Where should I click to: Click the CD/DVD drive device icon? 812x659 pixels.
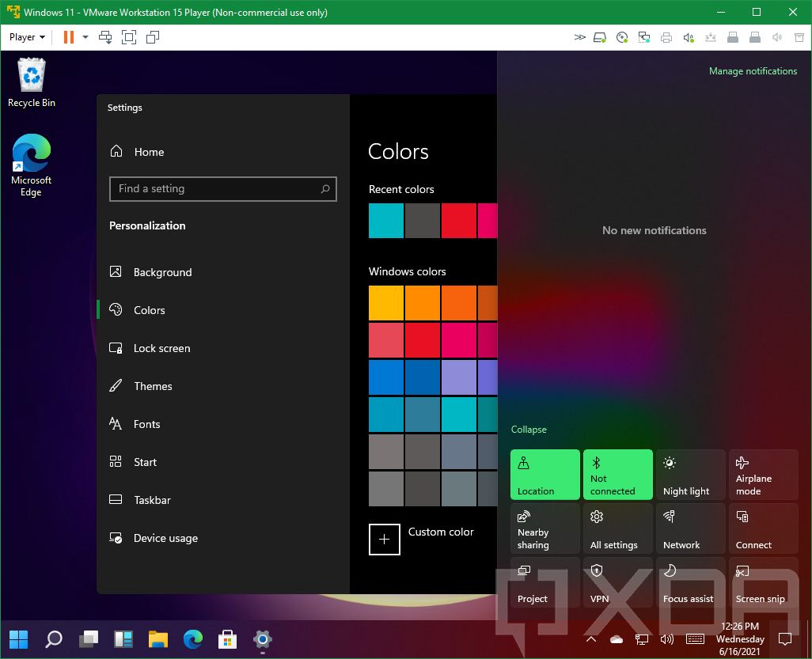pyautogui.click(x=622, y=37)
